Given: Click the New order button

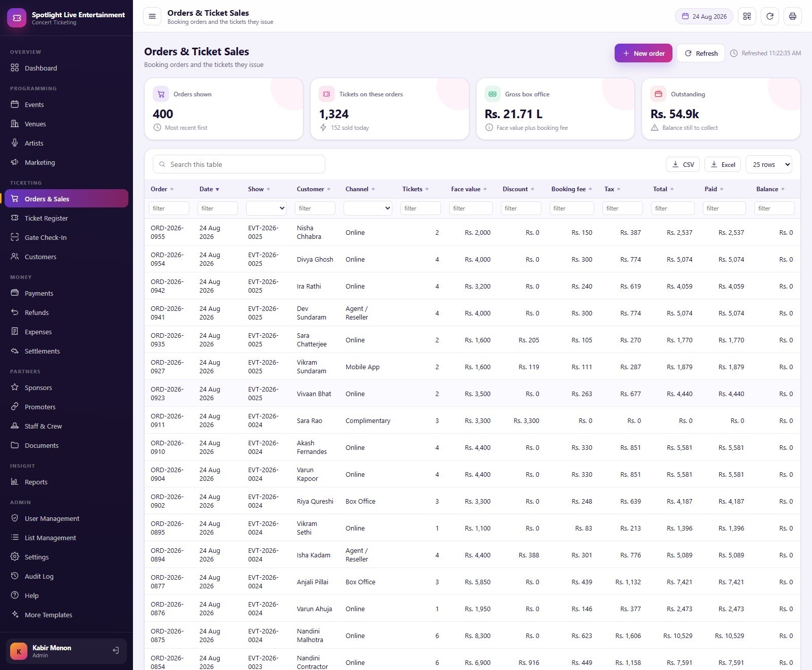Looking at the screenshot, I should click(x=644, y=53).
